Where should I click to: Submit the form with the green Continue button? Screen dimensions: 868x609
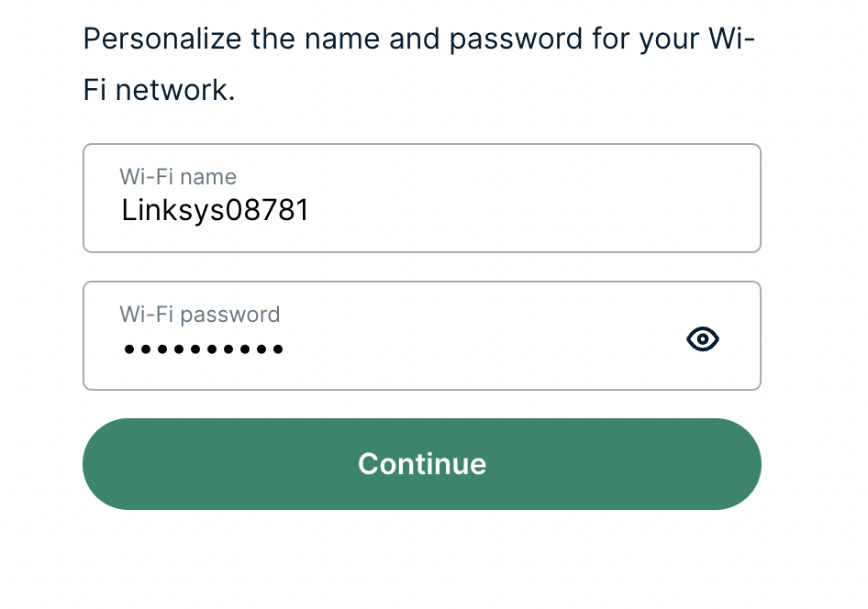422,463
